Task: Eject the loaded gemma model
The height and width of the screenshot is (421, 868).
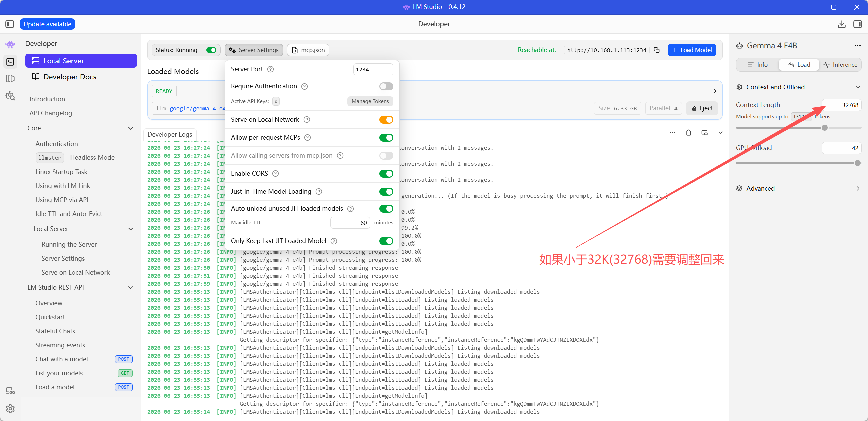Action: 702,108
